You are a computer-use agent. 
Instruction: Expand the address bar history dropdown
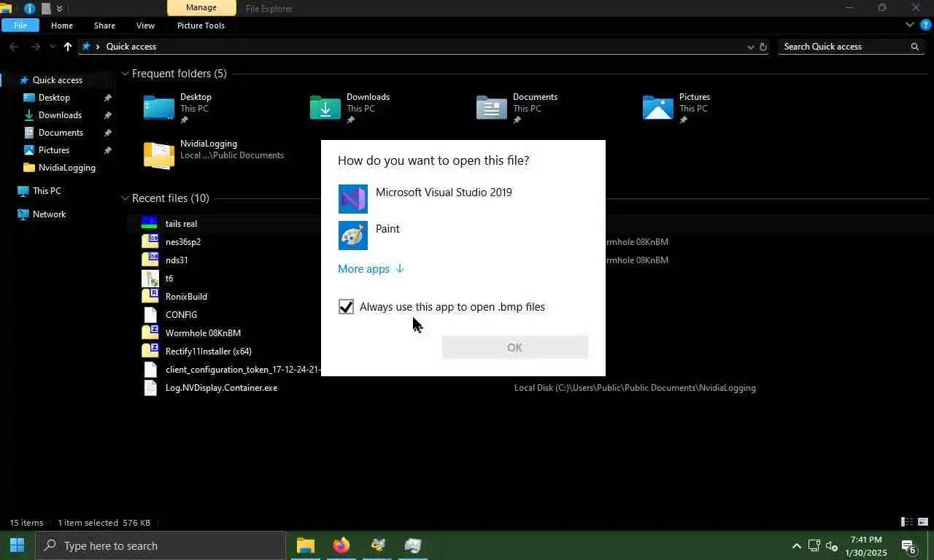[x=750, y=47]
